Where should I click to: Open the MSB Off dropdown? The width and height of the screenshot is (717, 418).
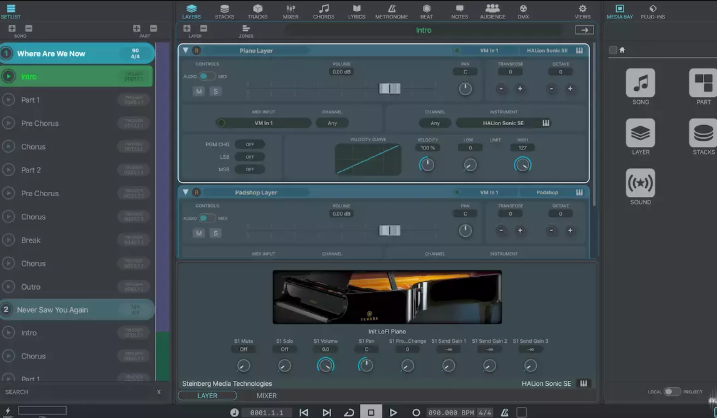[250, 169]
